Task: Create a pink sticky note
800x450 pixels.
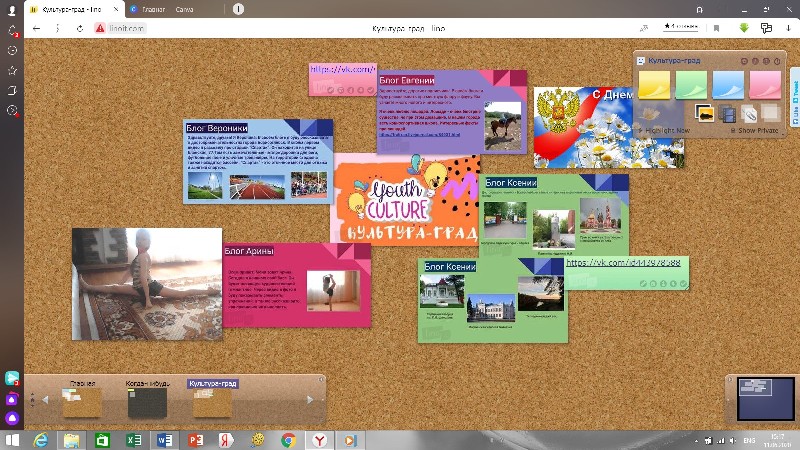Action: pos(765,84)
